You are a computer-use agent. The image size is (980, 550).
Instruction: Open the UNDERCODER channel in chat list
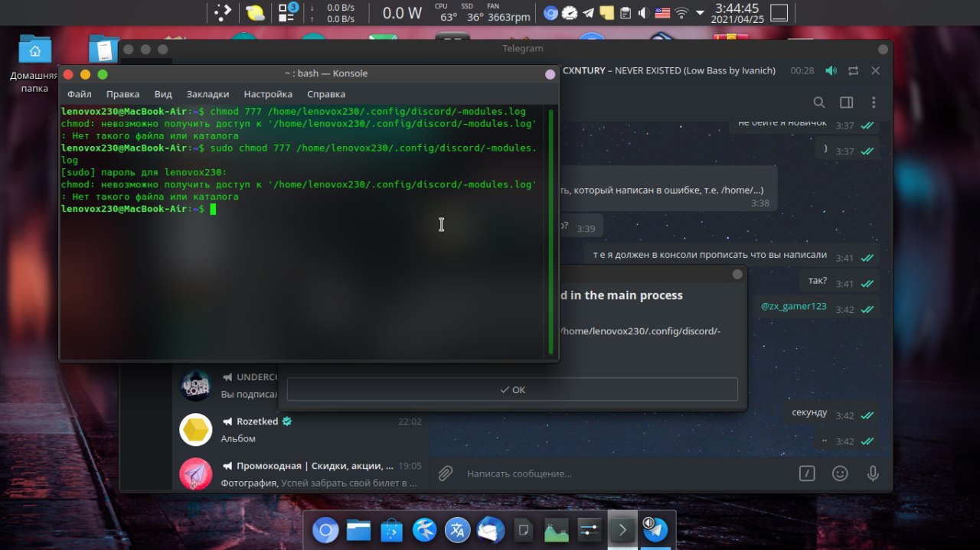tap(226, 385)
